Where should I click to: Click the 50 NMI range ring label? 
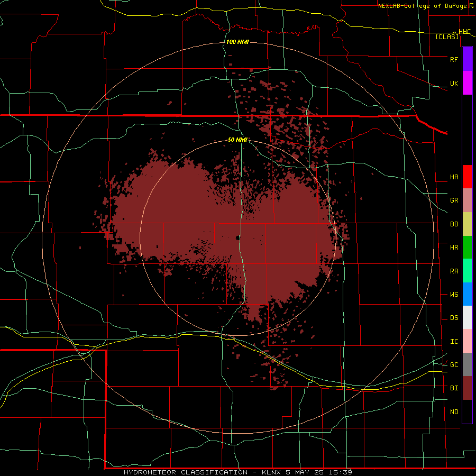click(x=237, y=140)
